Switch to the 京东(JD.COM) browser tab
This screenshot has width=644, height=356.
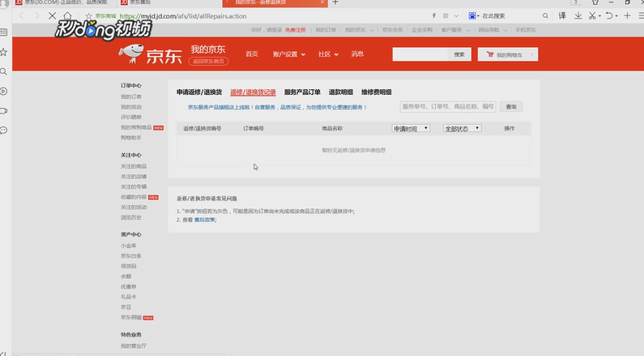click(64, 3)
